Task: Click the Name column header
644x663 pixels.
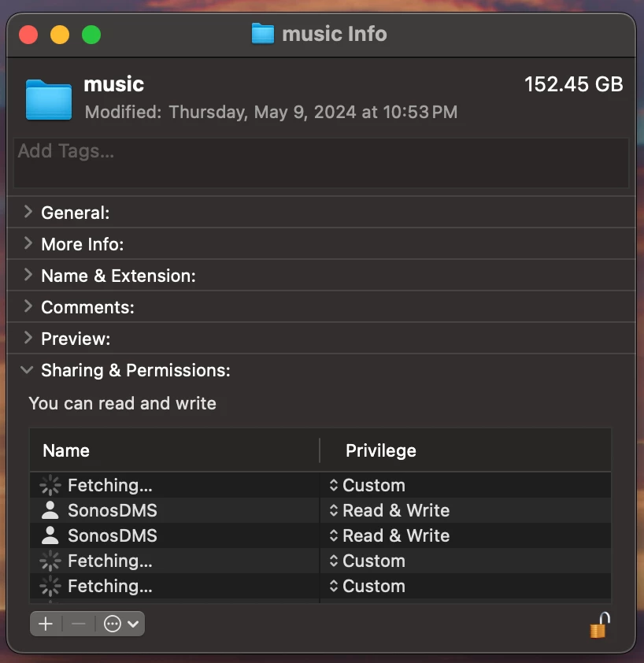Action: coord(66,450)
